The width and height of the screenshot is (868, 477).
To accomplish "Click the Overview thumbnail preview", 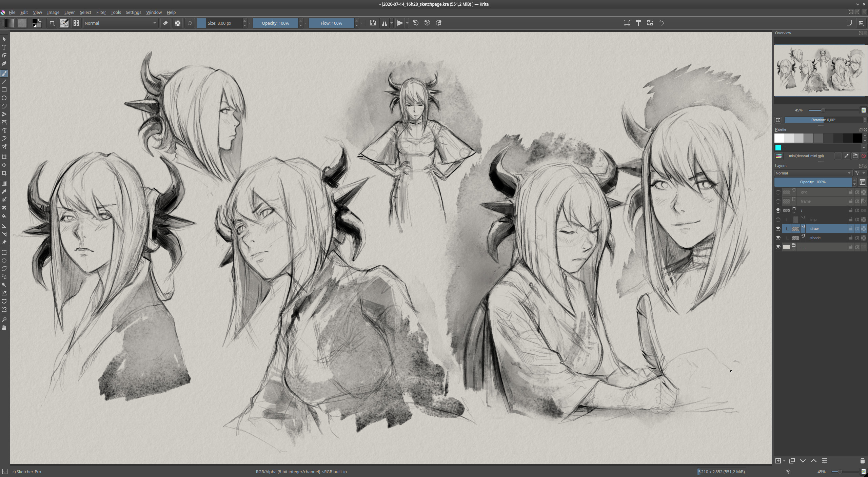I will (x=820, y=70).
